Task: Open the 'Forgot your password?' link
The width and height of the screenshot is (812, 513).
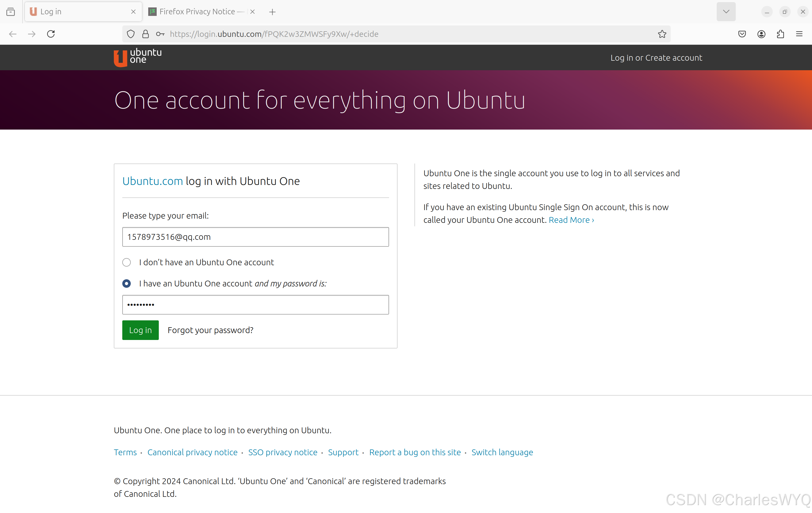Action: (210, 330)
